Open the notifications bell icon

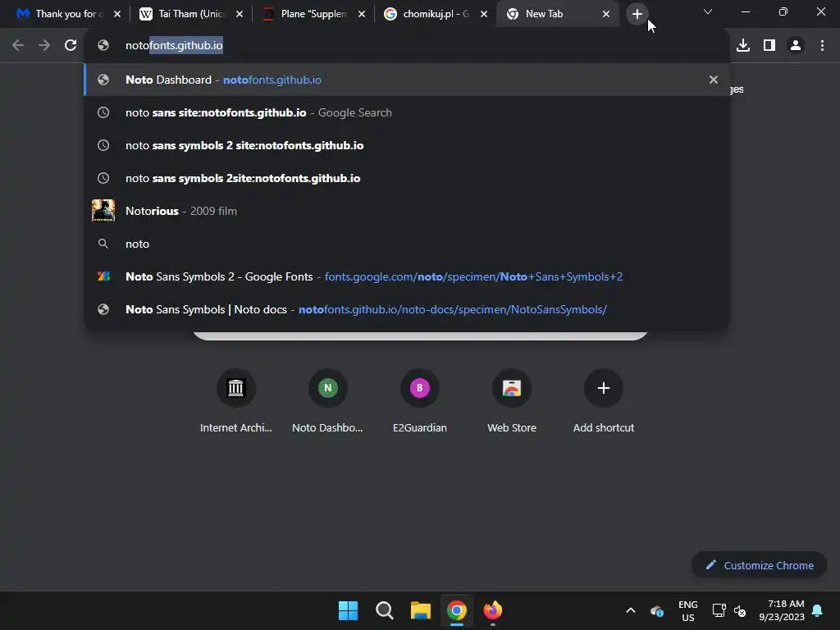(818, 610)
